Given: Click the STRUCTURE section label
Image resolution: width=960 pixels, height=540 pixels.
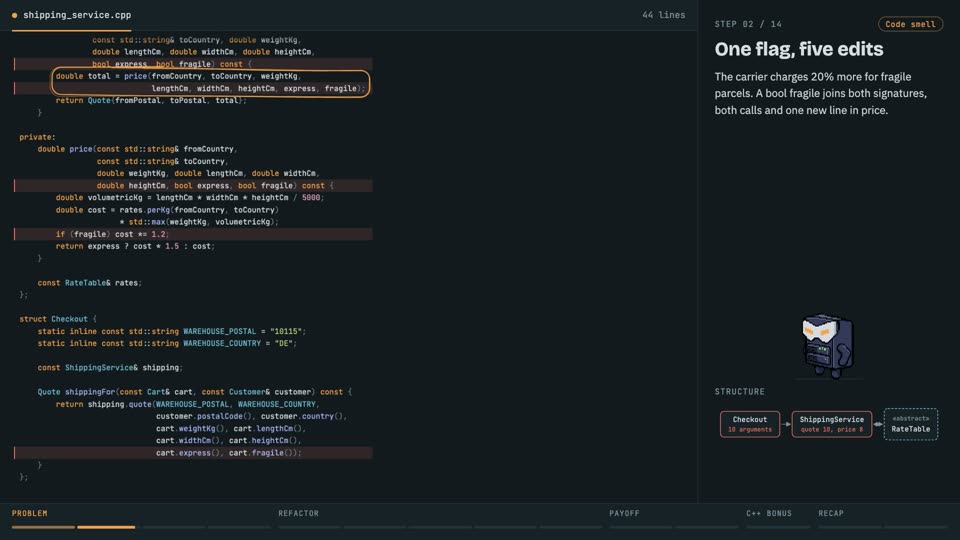Looking at the screenshot, I should (740, 391).
